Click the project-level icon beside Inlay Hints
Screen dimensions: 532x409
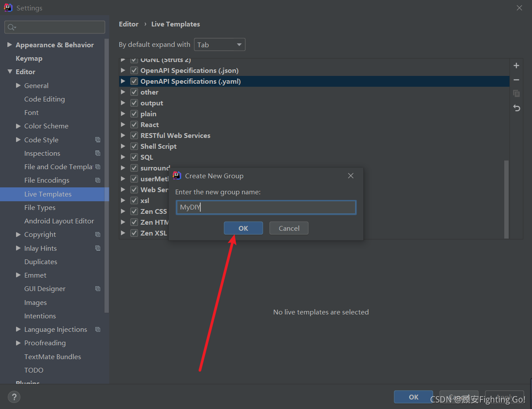[x=98, y=248]
